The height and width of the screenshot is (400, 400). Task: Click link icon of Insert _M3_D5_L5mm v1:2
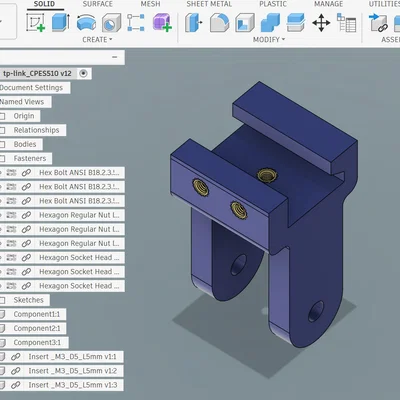(x=15, y=371)
